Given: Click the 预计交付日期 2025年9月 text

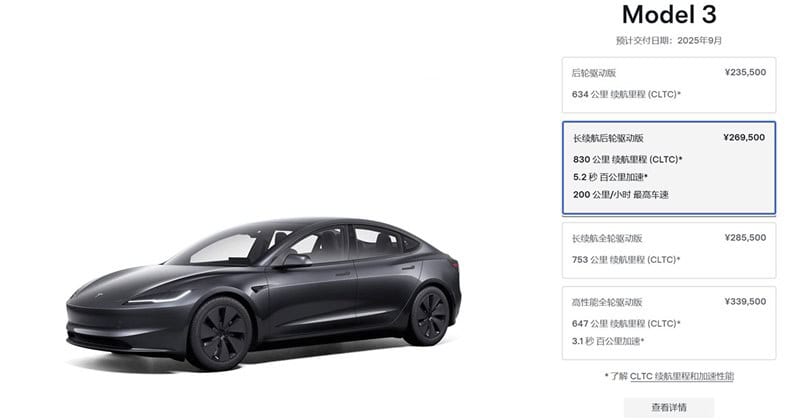Looking at the screenshot, I should [x=669, y=40].
